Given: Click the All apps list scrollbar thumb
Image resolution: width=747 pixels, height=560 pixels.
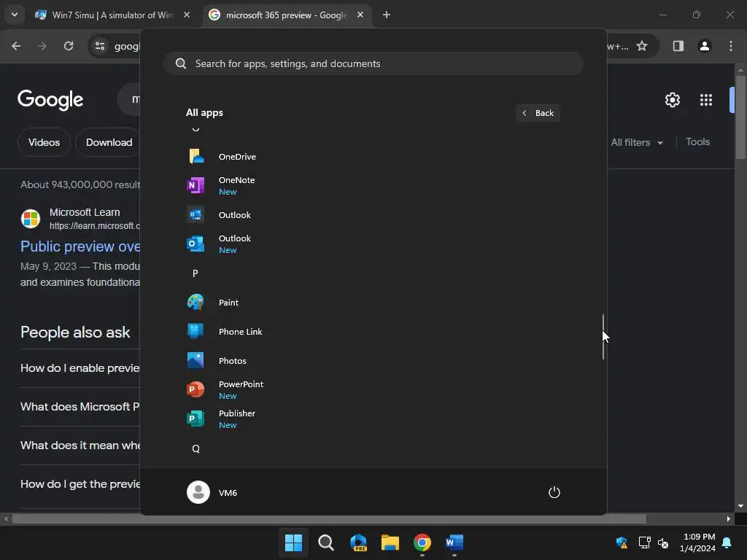Looking at the screenshot, I should tap(603, 336).
